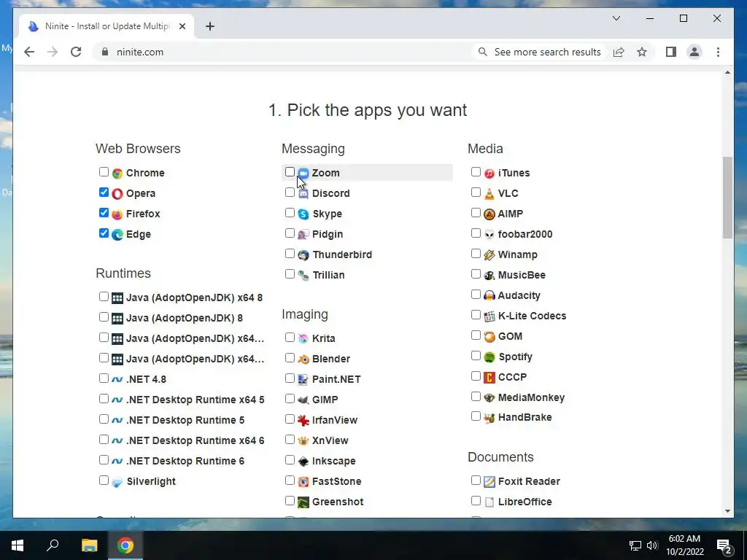Click the Audacity headphones icon
This screenshot has height=560, width=747.
click(489, 296)
